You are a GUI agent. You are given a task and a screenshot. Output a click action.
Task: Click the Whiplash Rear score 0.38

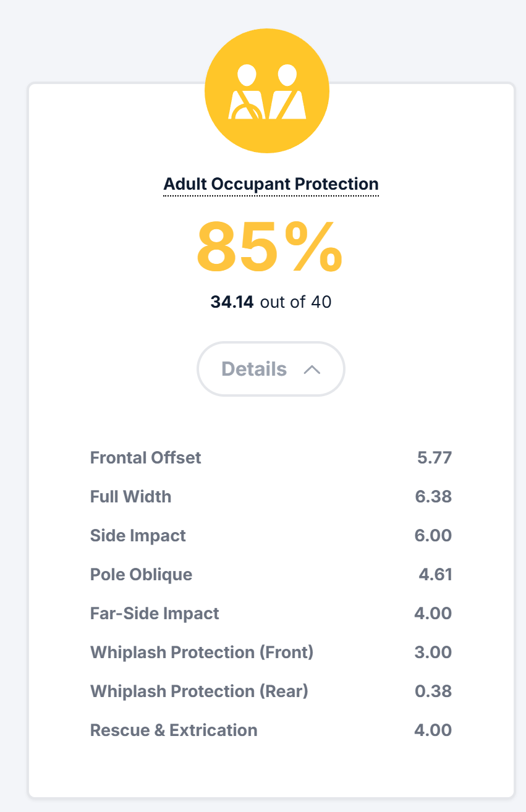433,691
